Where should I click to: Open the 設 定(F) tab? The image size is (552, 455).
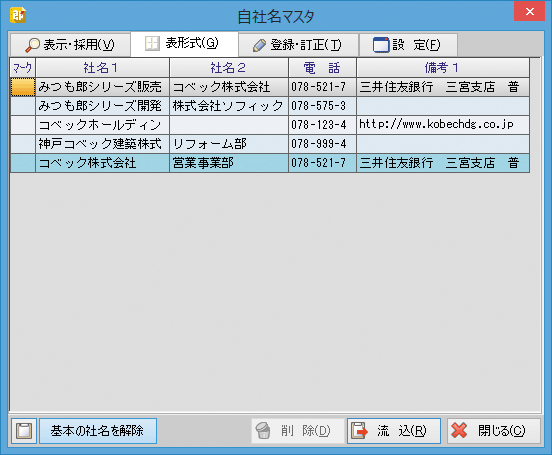pos(408,45)
